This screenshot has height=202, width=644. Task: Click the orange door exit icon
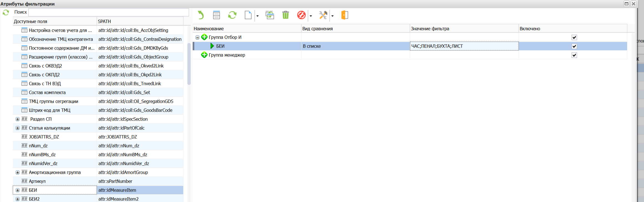[x=344, y=15]
